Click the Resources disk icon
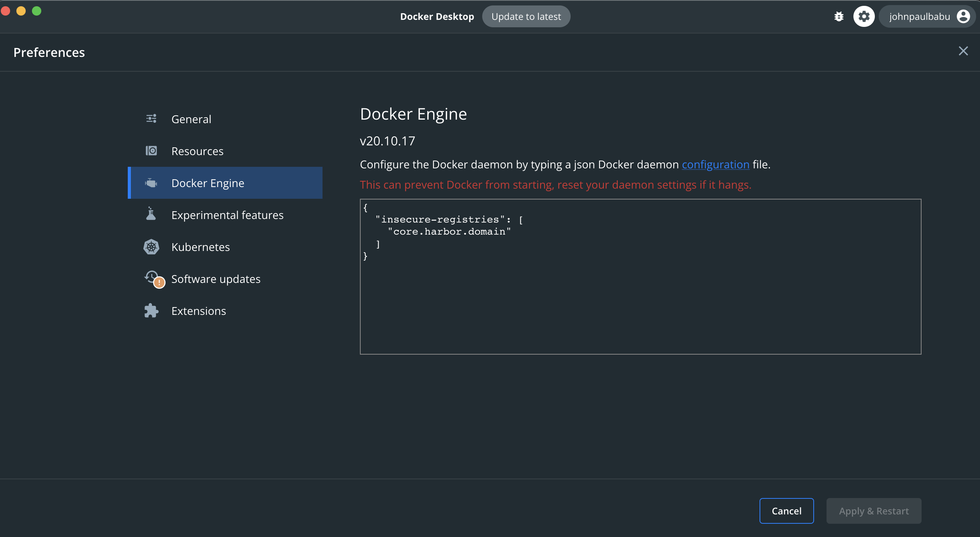The width and height of the screenshot is (980, 537). tap(151, 151)
